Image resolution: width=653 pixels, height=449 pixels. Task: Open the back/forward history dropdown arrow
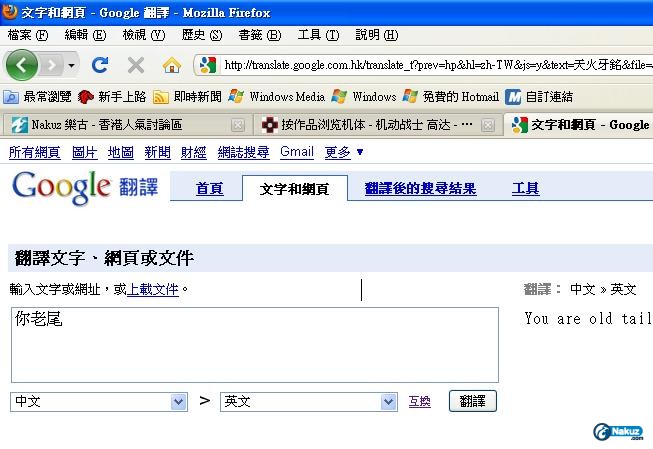point(72,65)
